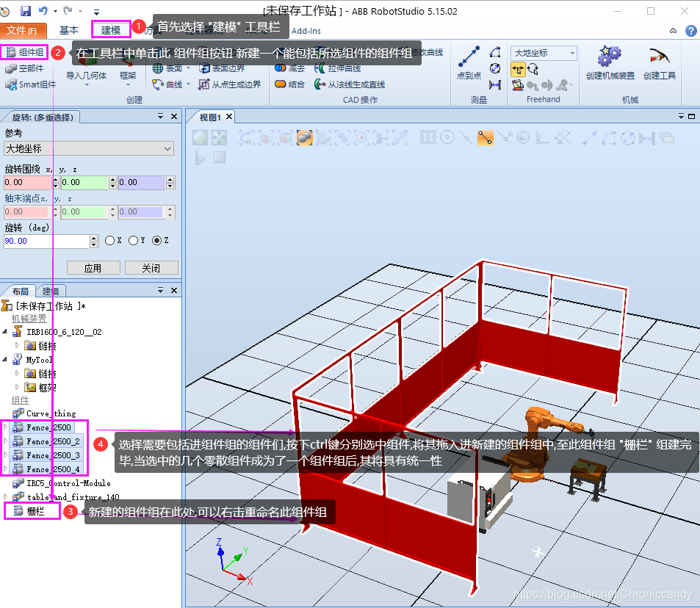Screen dimensions: 700x608
Task: Open the Help question mark icon
Action: [x=690, y=31]
